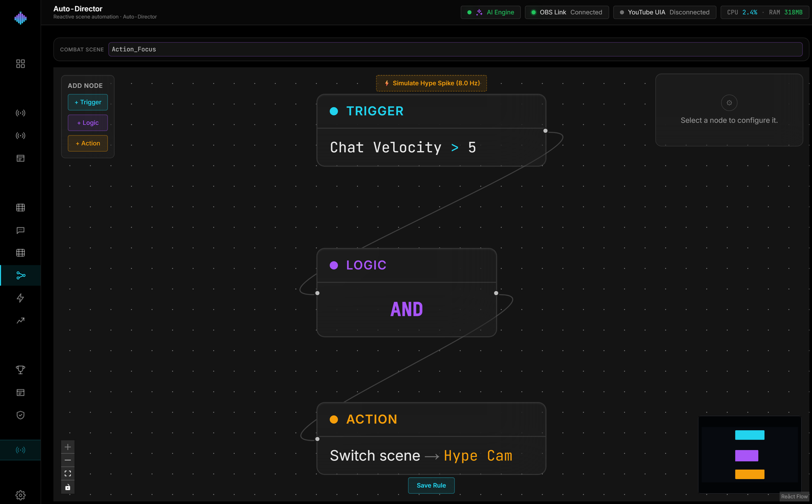The height and width of the screenshot is (504, 812).
Task: Click the orange action block in minimap
Action: 750,475
